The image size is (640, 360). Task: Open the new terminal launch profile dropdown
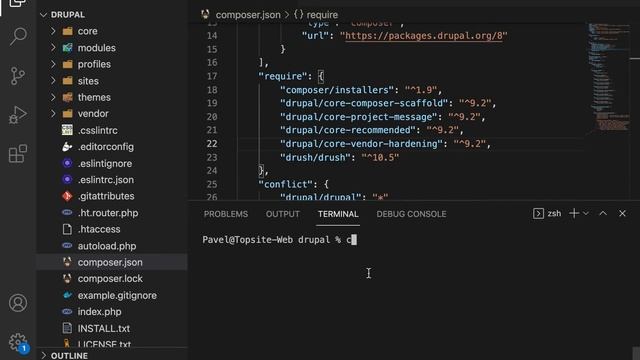(x=586, y=213)
